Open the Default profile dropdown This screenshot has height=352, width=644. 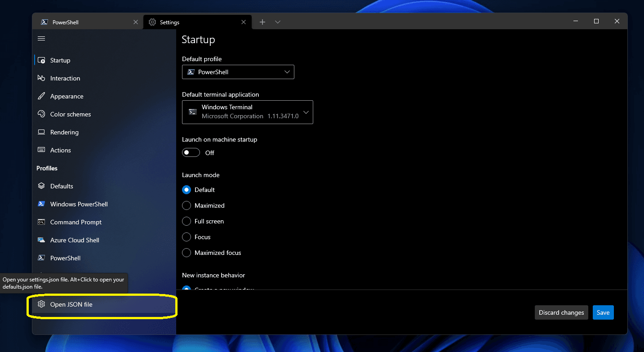[x=238, y=72]
